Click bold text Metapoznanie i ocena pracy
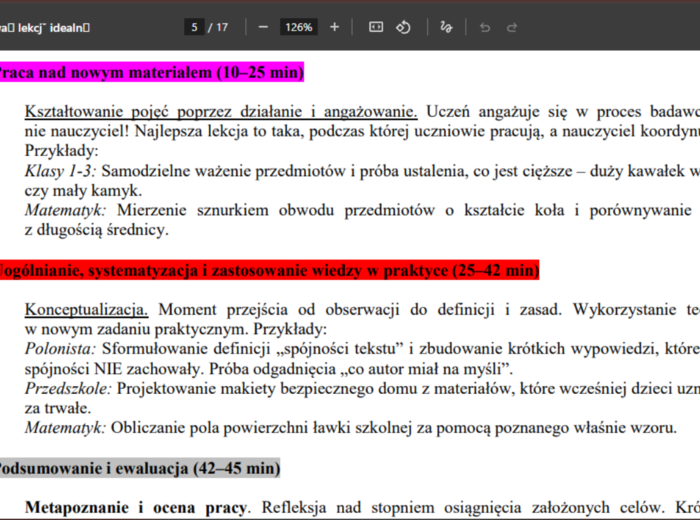This screenshot has height=520, width=700. coord(136,508)
